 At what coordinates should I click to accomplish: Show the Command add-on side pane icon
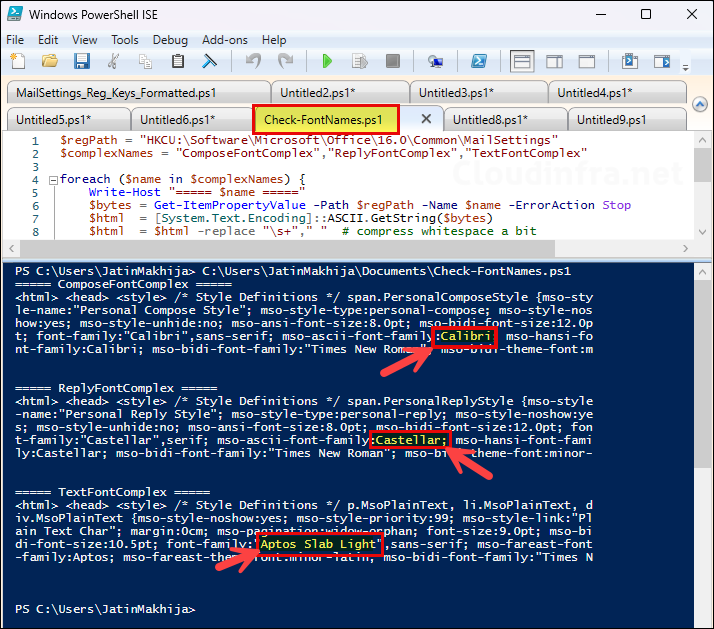(x=662, y=61)
